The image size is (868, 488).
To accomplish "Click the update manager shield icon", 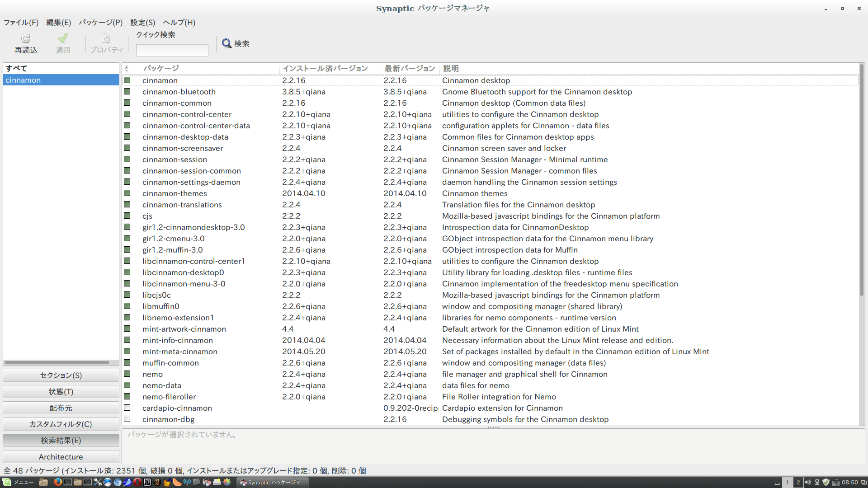I will point(826,483).
